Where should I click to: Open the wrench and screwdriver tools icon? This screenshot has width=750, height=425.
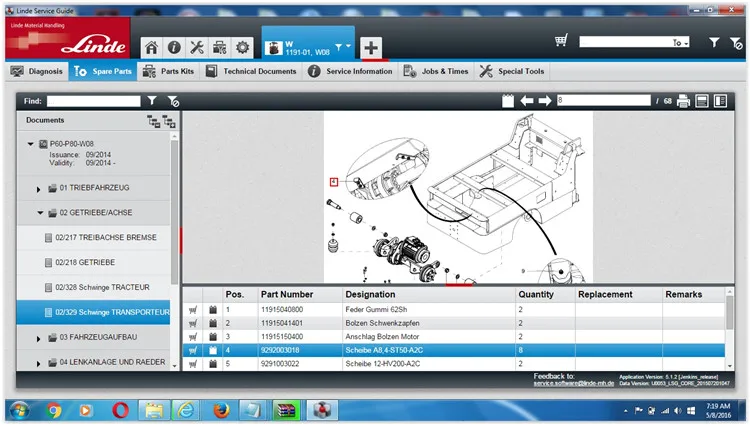197,47
